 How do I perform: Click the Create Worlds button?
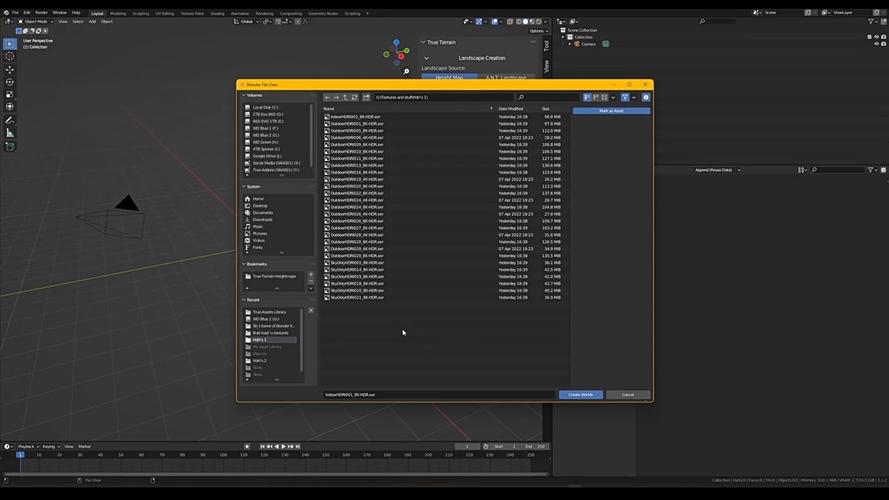(x=581, y=395)
